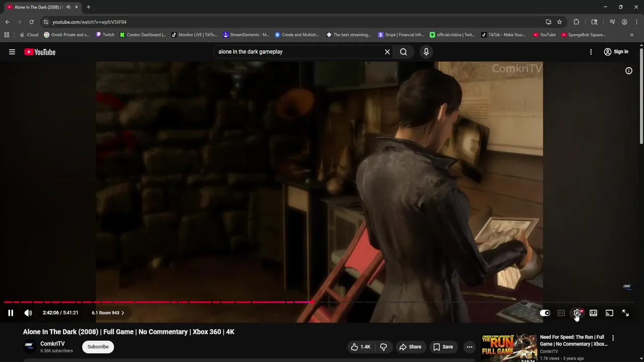The width and height of the screenshot is (644, 362).
Task: Show video info card icon
Action: click(628, 71)
